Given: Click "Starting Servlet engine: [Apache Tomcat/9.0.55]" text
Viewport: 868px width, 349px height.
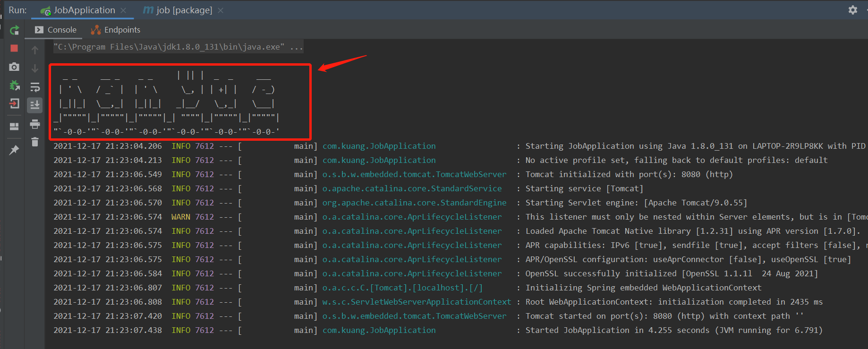Looking at the screenshot, I should pyautogui.click(x=637, y=203).
